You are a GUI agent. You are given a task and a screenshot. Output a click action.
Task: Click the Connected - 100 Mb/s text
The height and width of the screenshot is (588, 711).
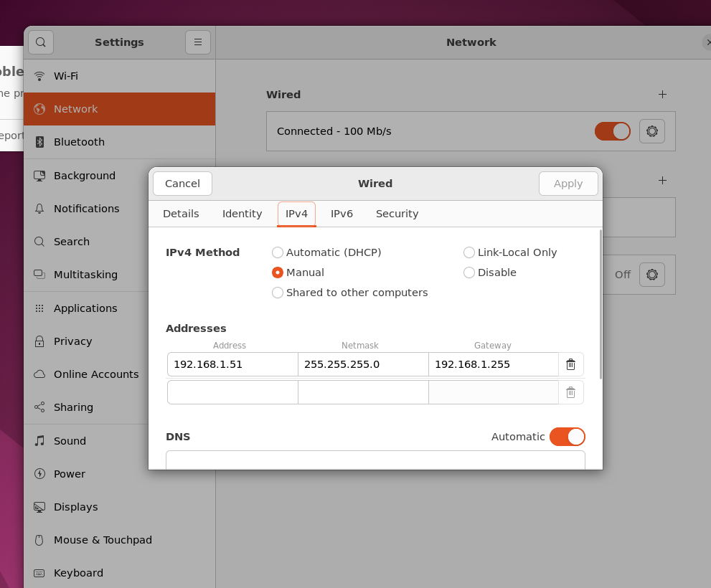pos(334,131)
